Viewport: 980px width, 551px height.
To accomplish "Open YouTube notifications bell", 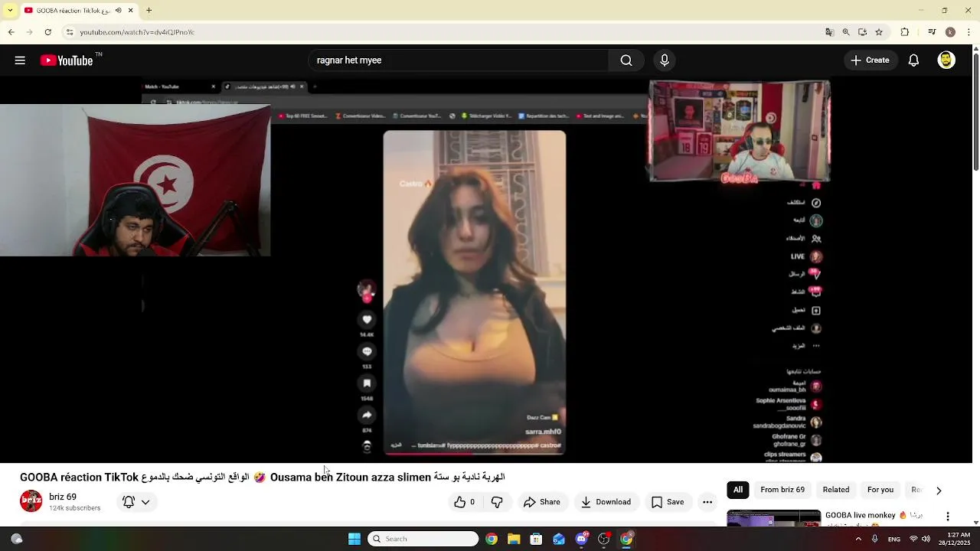I will click(913, 60).
